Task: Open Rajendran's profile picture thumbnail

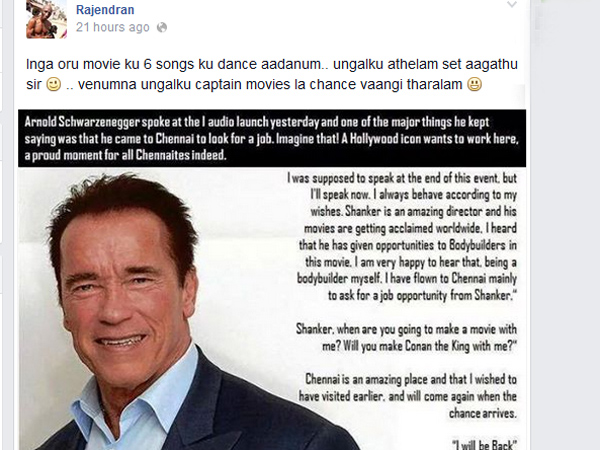Action: (46, 19)
